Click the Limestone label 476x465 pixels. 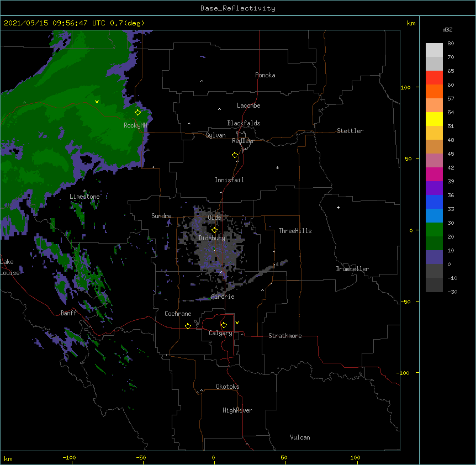[84, 197]
